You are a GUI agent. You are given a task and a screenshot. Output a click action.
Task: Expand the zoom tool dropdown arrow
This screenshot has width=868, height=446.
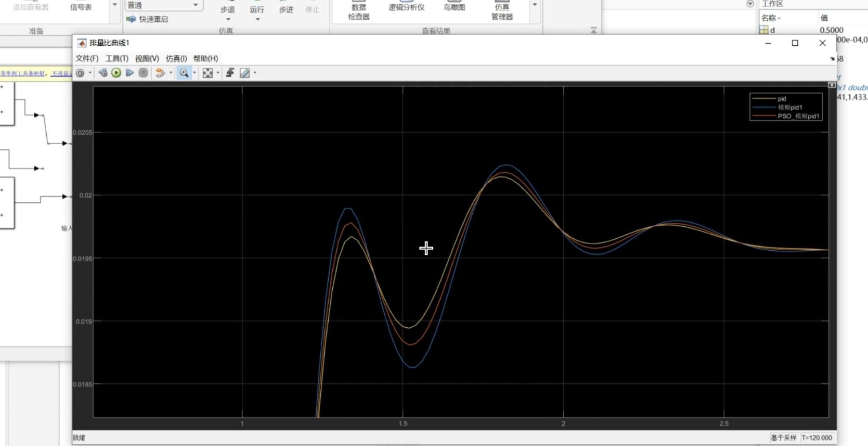point(194,73)
